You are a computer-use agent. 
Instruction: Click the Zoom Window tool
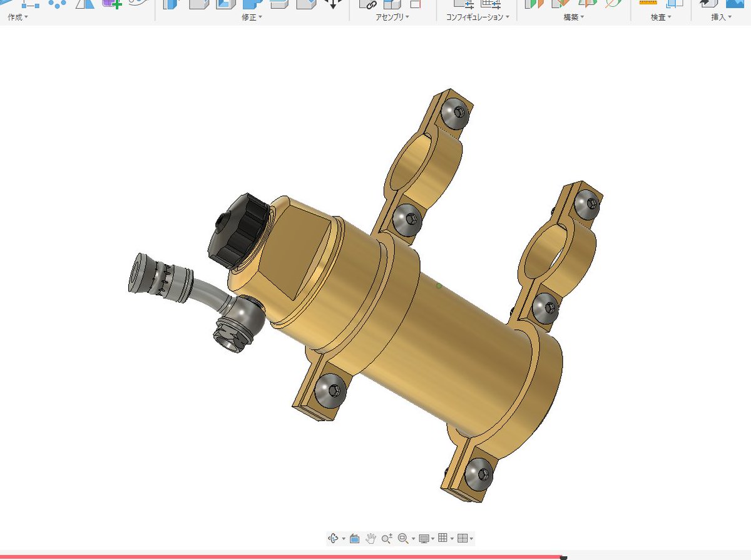point(403,538)
